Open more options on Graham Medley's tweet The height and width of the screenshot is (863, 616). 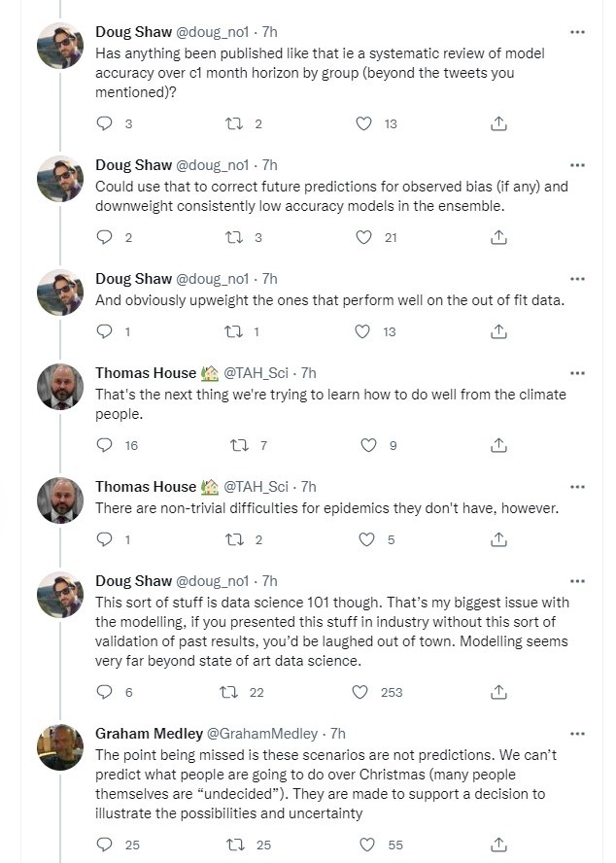click(577, 734)
